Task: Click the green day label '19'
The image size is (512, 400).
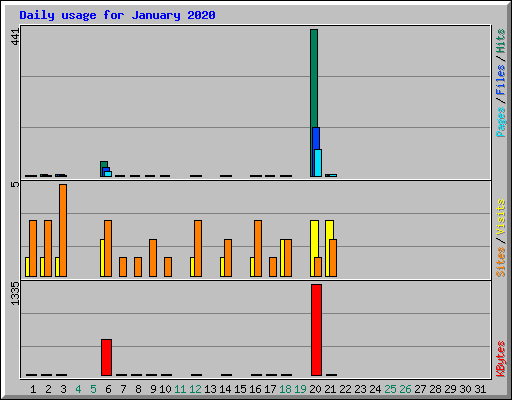Action: (x=300, y=389)
